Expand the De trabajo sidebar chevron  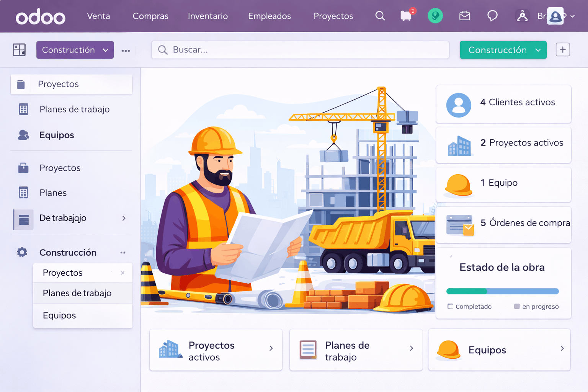[x=124, y=218]
